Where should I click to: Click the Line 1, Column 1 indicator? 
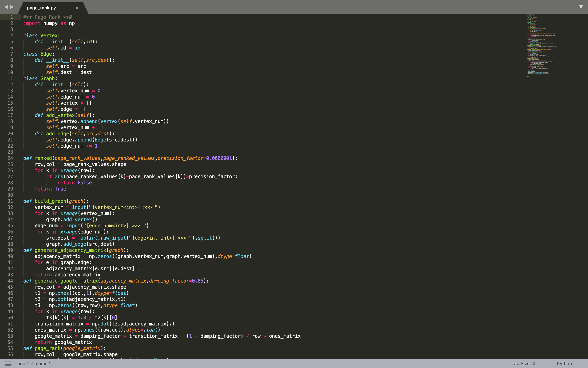point(33,363)
